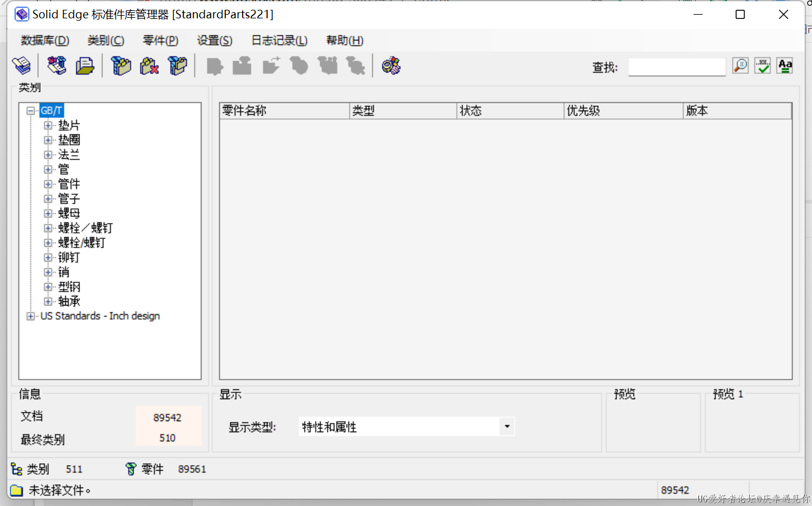Click the green checkmark search option icon
812x506 pixels.
click(763, 66)
